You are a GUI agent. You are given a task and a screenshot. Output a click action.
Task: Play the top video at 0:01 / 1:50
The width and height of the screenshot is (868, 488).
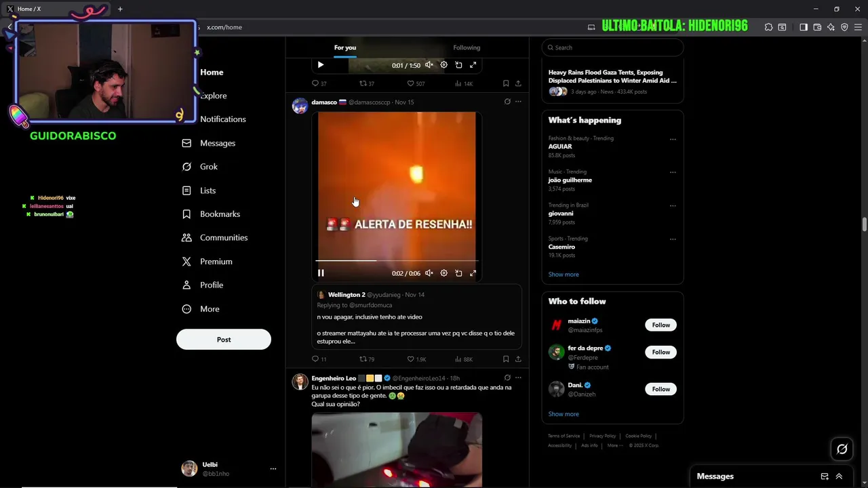pos(321,65)
